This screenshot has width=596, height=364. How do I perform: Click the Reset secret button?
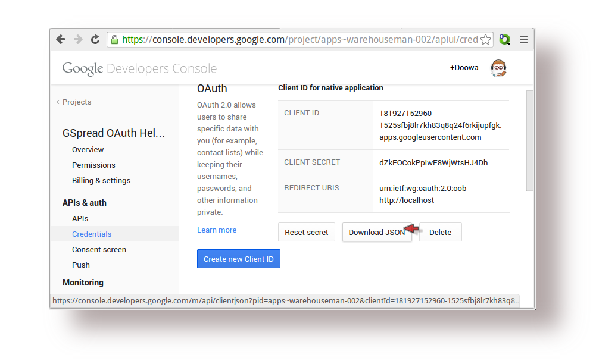(x=307, y=232)
